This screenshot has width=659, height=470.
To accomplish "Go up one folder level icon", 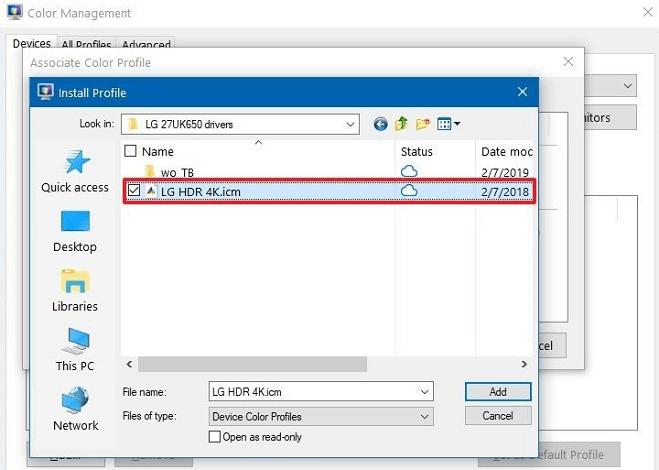I will 401,124.
